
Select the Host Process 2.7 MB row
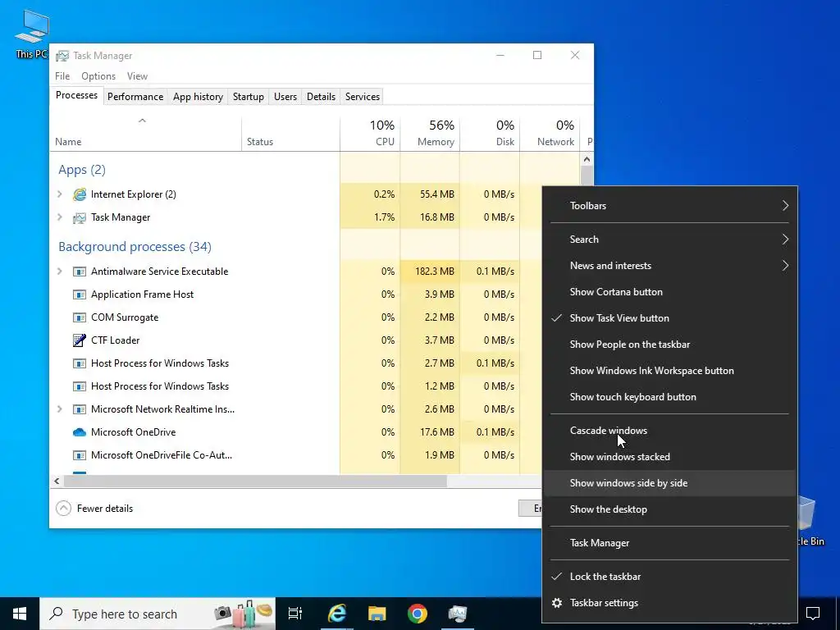[x=295, y=363]
